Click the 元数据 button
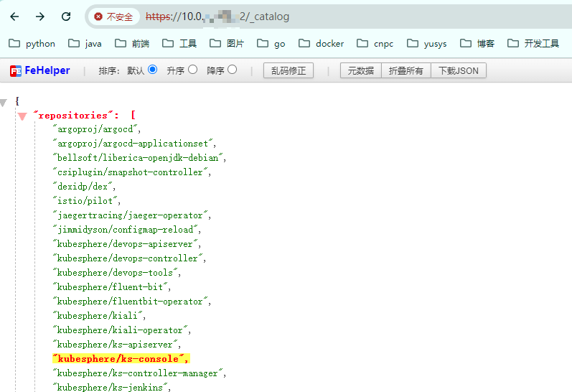572x392 pixels. click(x=361, y=70)
